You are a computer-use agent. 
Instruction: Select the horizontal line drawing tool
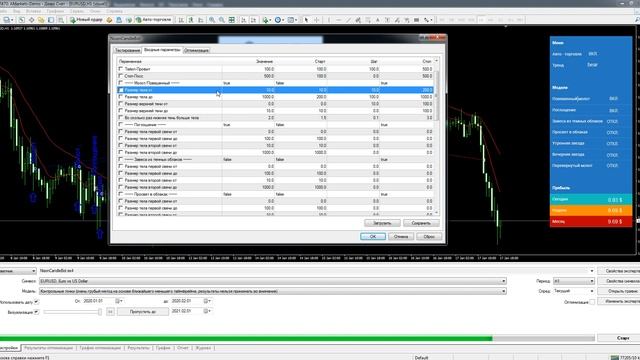(339, 20)
